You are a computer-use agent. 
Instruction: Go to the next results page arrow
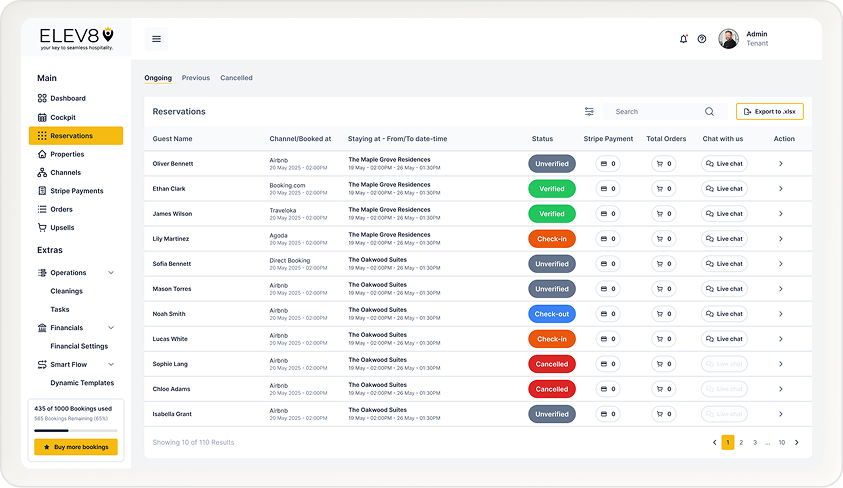pyautogui.click(x=796, y=442)
